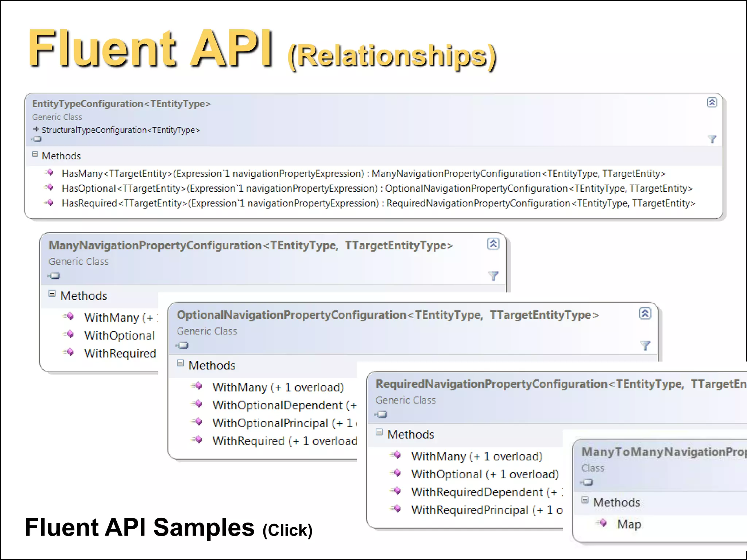Screen dimensions: 747x560
Task: Click filter icon in OptionalNavigationPropertyConfiguration header
Action: 645,345
